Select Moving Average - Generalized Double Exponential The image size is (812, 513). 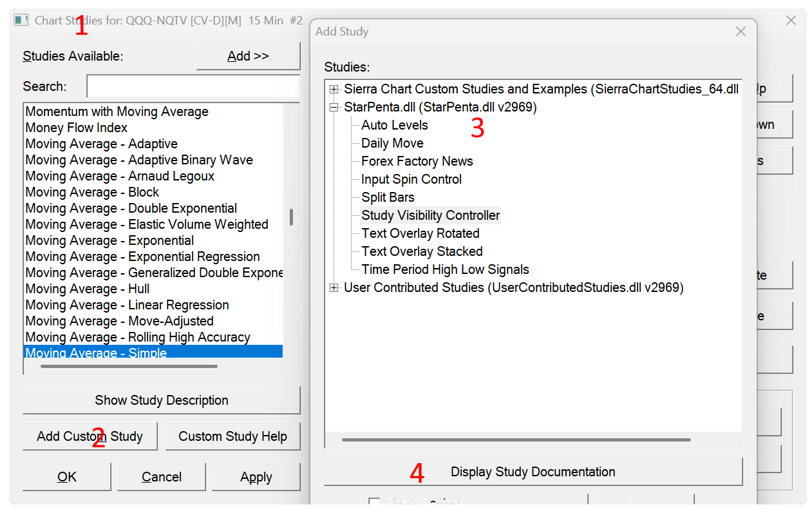(154, 273)
